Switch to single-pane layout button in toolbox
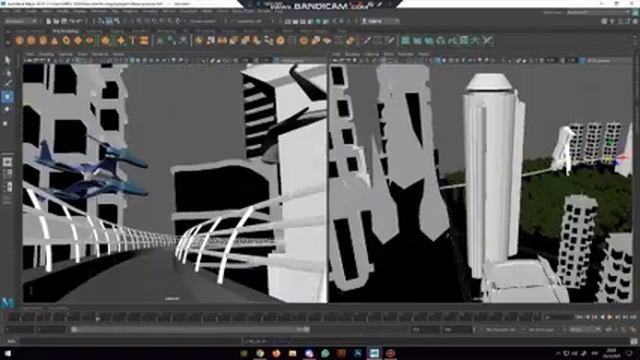640x360 pixels. (x=7, y=162)
